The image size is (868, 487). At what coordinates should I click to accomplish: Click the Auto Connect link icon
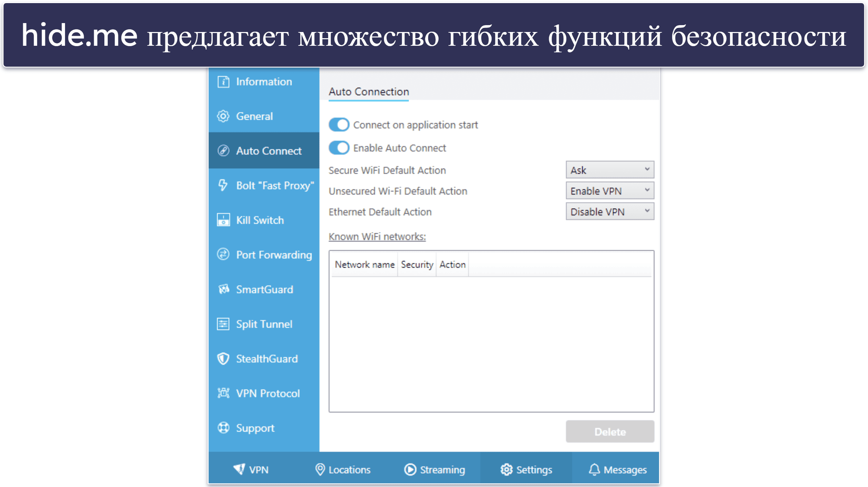click(223, 151)
